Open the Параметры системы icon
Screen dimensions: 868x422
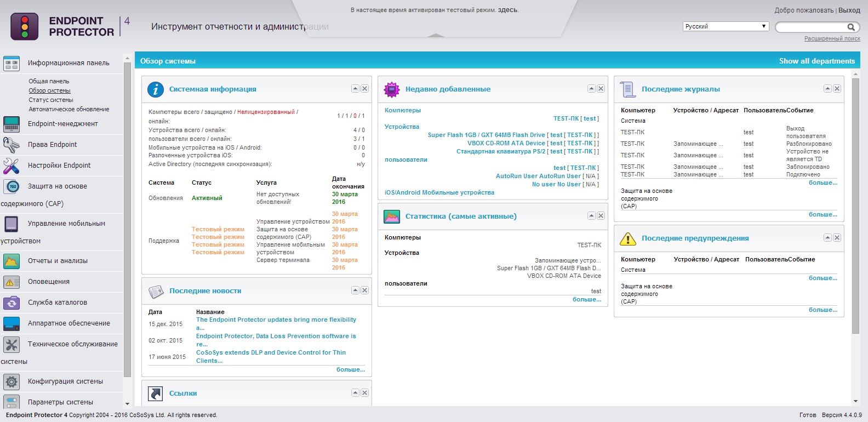click(12, 402)
